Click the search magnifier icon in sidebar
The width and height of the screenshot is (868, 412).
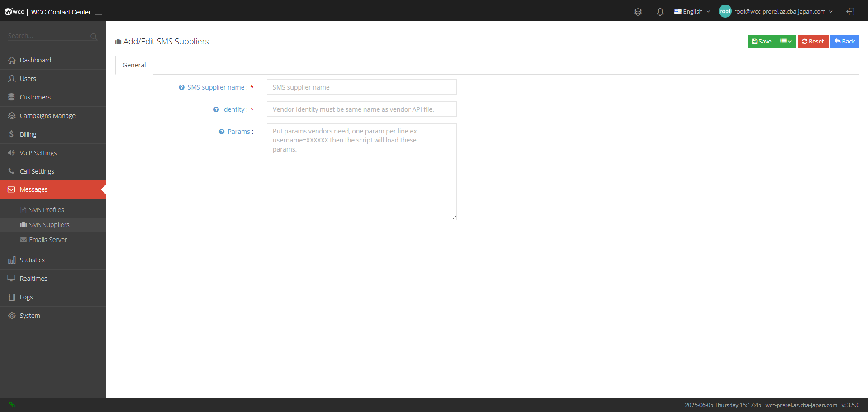click(x=94, y=37)
